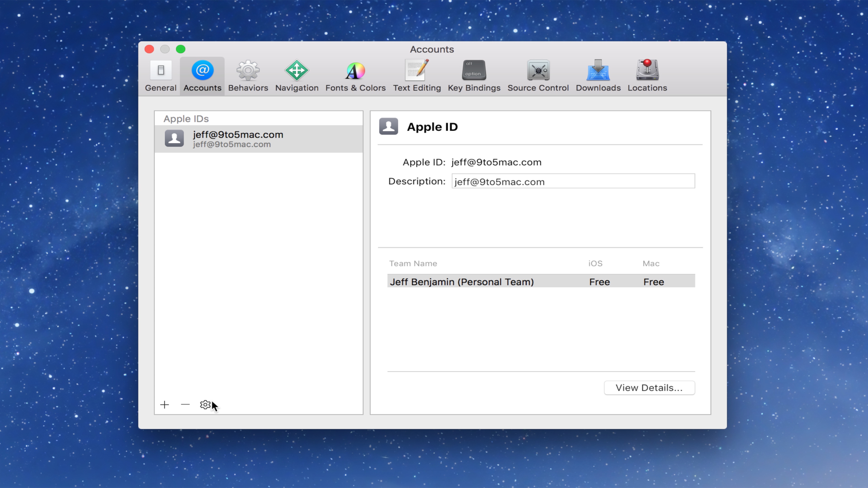868x488 pixels.
Task: Select Jeff Benjamin Personal Team row
Action: [540, 281]
